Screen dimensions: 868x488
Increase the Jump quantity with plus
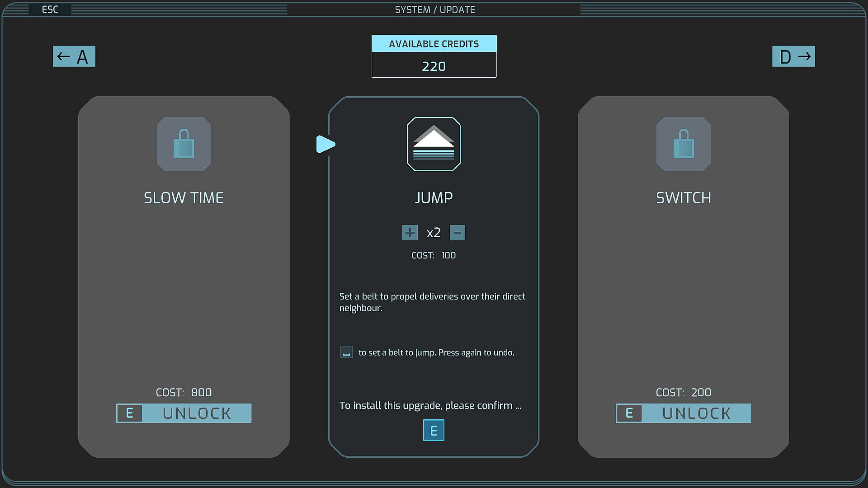pos(410,233)
